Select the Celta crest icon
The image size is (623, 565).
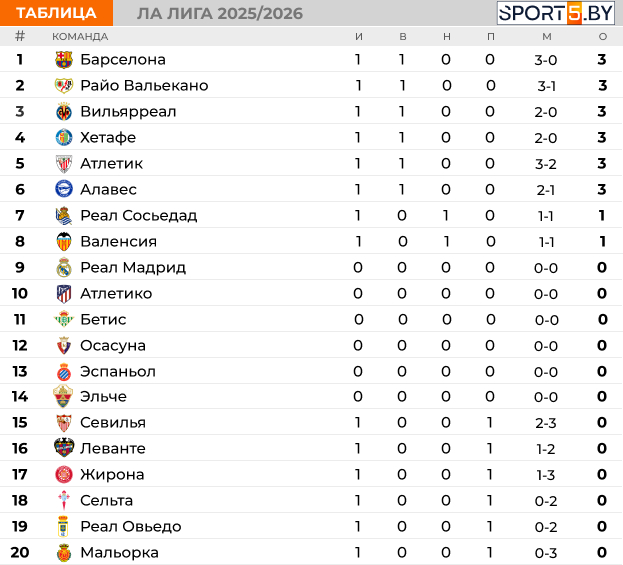[x=64, y=500]
